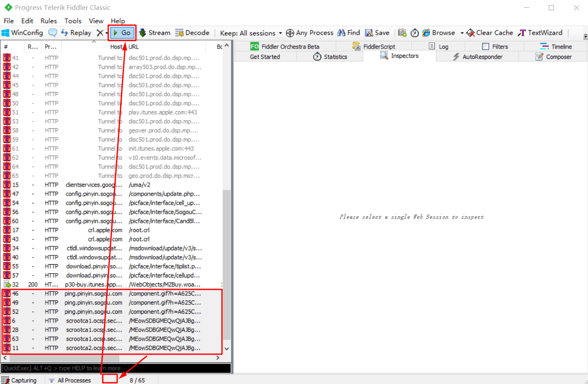Click breakpoint icon of session 11
The image size is (588, 384).
(7, 348)
